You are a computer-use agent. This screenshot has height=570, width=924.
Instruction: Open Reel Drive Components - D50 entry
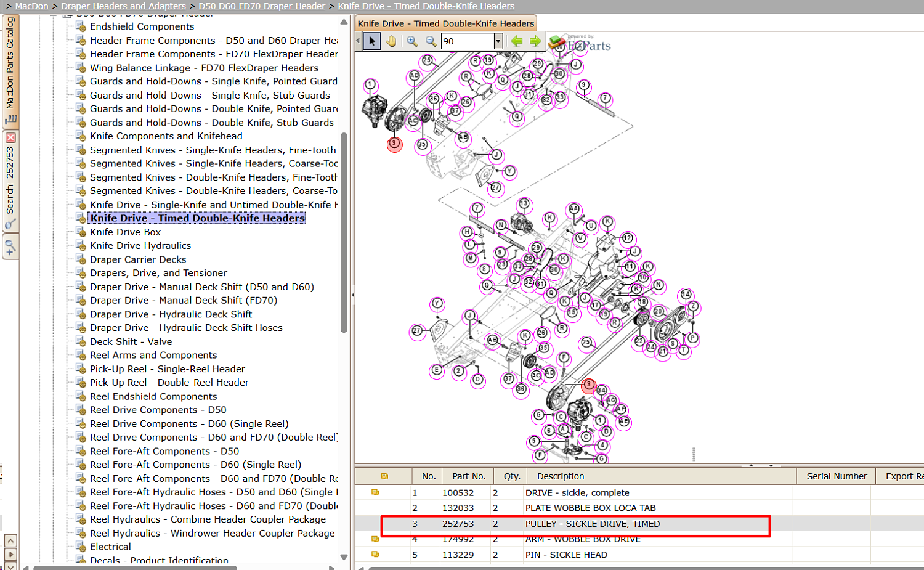(158, 410)
